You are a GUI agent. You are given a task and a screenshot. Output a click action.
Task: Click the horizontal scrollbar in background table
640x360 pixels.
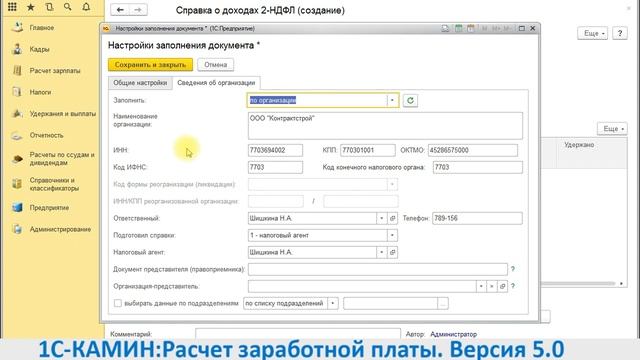pyautogui.click(x=578, y=283)
